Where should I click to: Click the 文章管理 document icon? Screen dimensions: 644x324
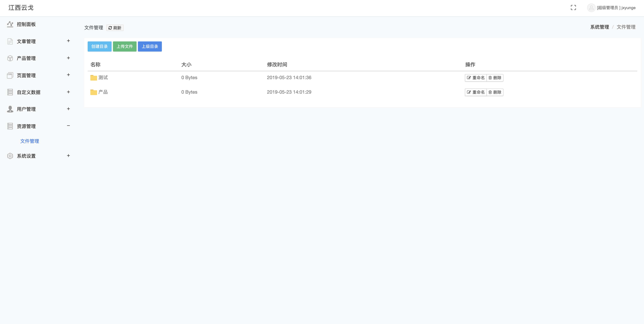click(x=10, y=41)
